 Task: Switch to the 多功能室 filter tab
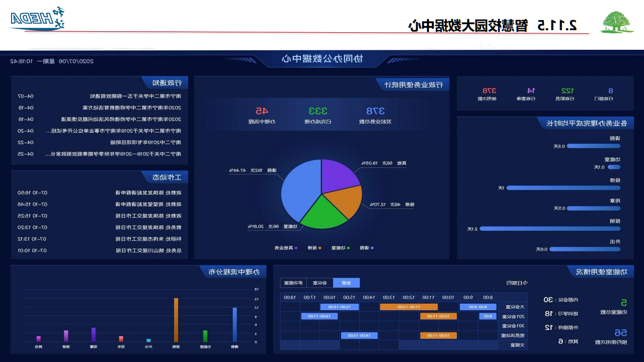pyautogui.click(x=293, y=283)
